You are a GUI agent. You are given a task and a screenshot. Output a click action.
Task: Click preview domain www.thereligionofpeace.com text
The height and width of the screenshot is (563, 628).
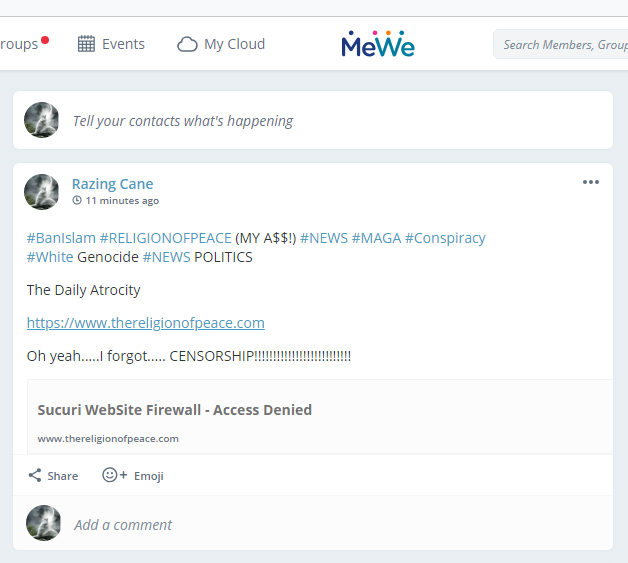[108, 438]
